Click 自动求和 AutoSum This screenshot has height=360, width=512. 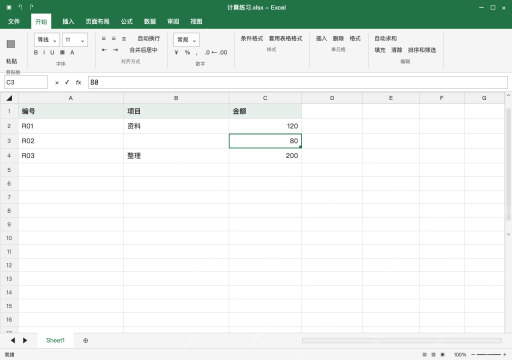[x=386, y=39]
